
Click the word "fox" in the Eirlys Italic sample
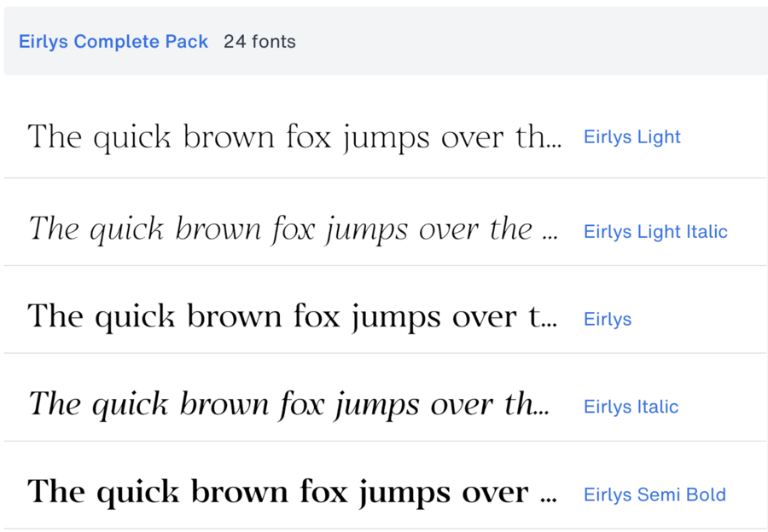coord(299,405)
